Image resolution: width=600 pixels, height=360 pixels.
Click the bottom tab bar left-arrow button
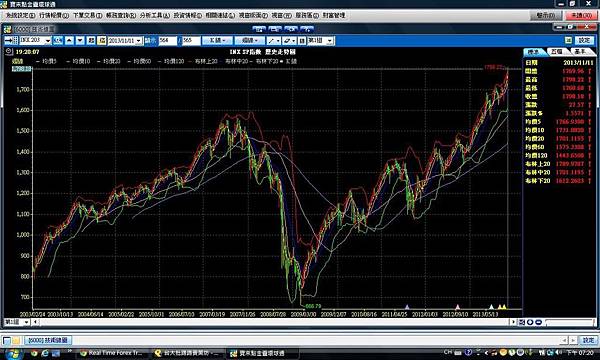coord(564,340)
